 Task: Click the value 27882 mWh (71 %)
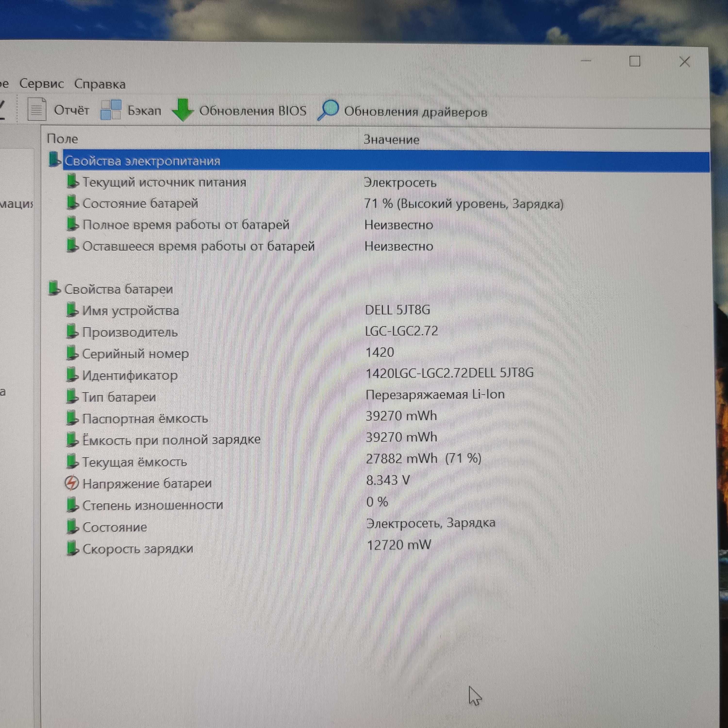coord(424,459)
